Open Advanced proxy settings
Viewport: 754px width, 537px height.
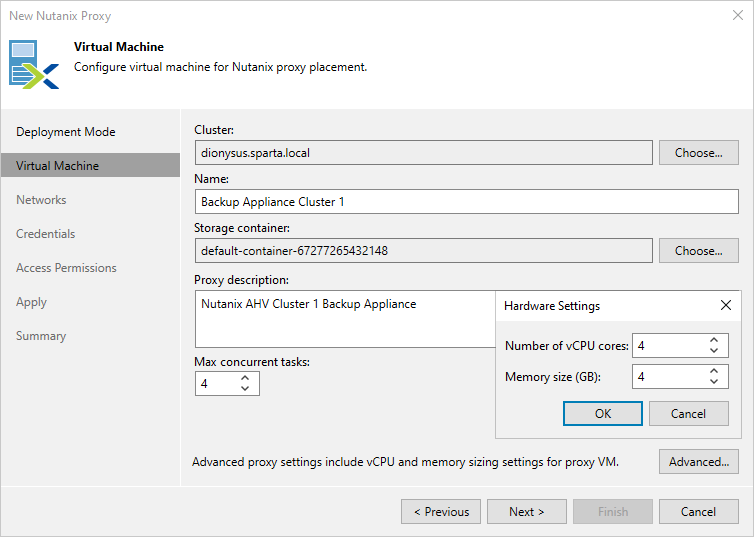pos(698,462)
